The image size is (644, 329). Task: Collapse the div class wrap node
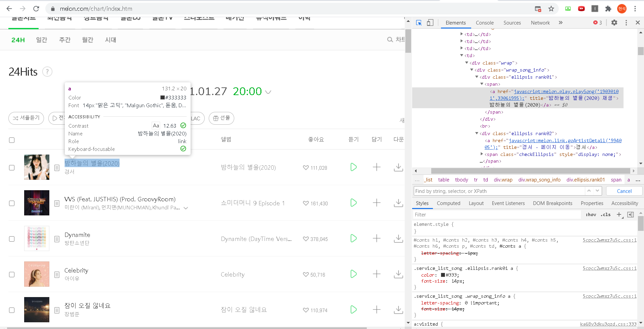466,63
